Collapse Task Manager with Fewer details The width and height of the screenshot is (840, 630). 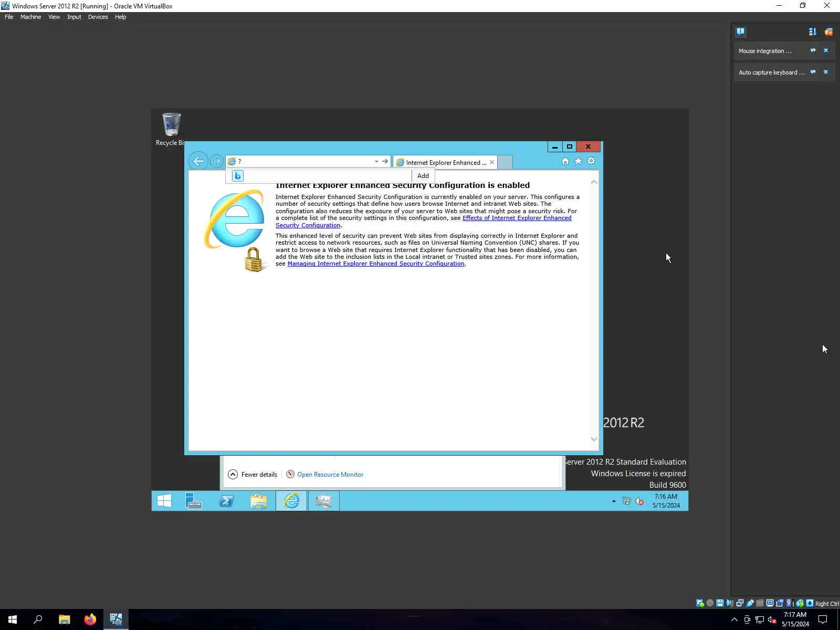point(253,474)
